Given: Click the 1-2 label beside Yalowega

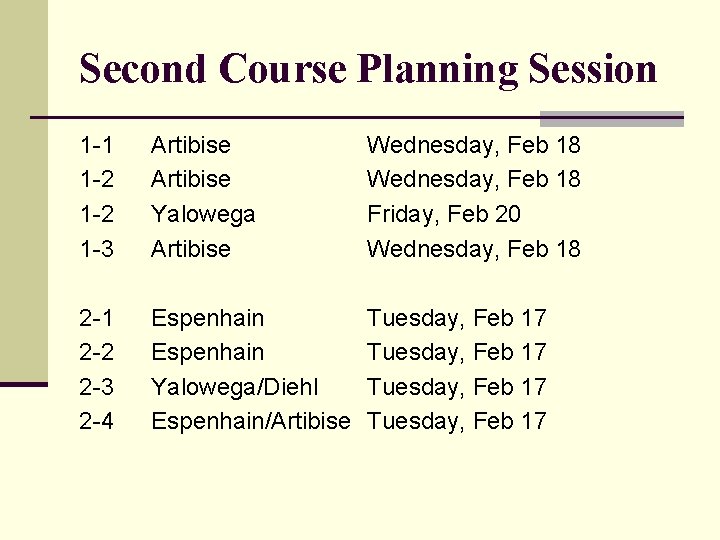Looking at the screenshot, I should tap(97, 214).
